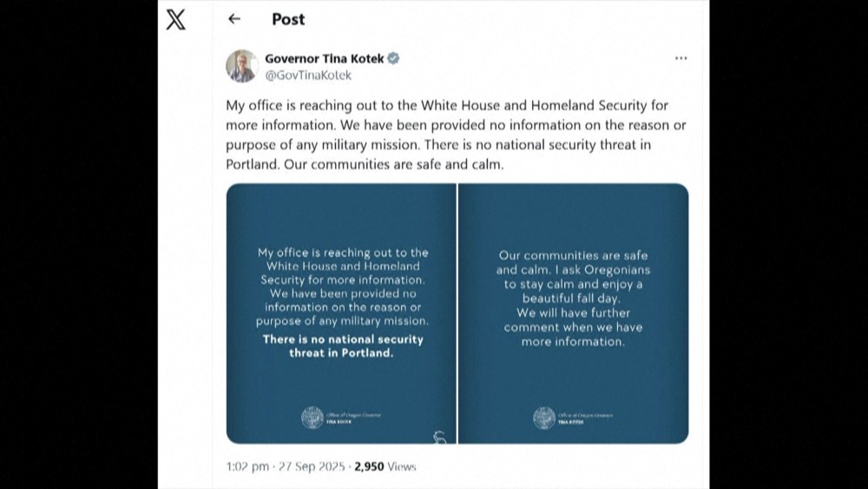Click the X logo
Screen dimensions: 868x489
pos(175,19)
